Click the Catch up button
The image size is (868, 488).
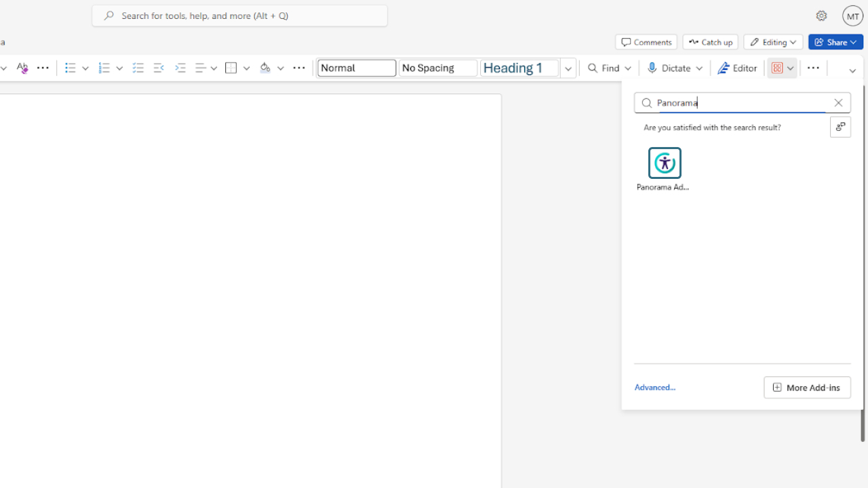point(711,42)
